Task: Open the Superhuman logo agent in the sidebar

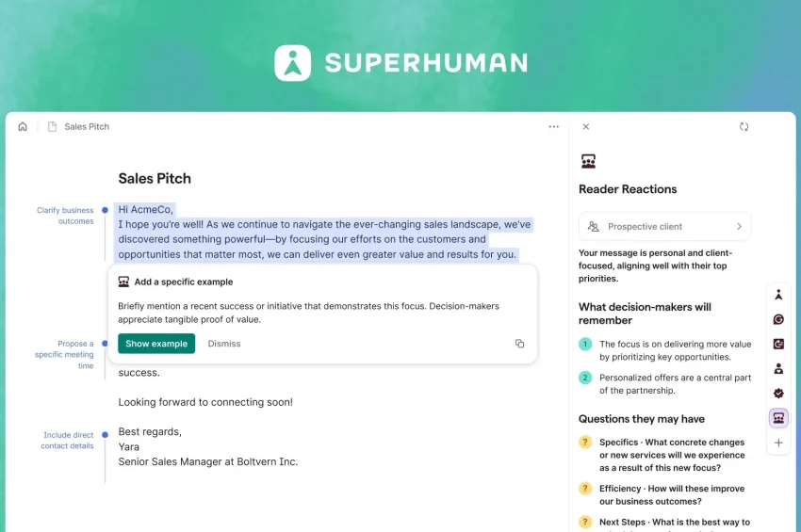Action: click(778, 295)
